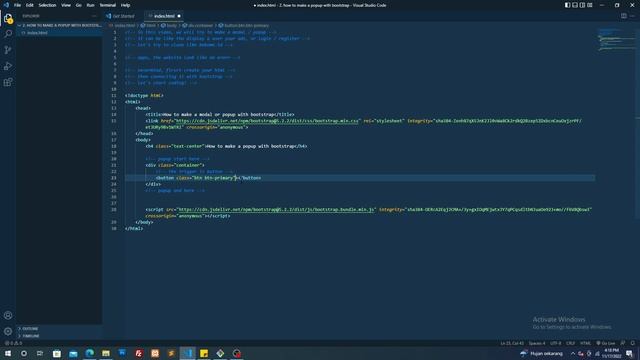
Task: Open the Accounts menu icon
Action: [x=8, y=315]
